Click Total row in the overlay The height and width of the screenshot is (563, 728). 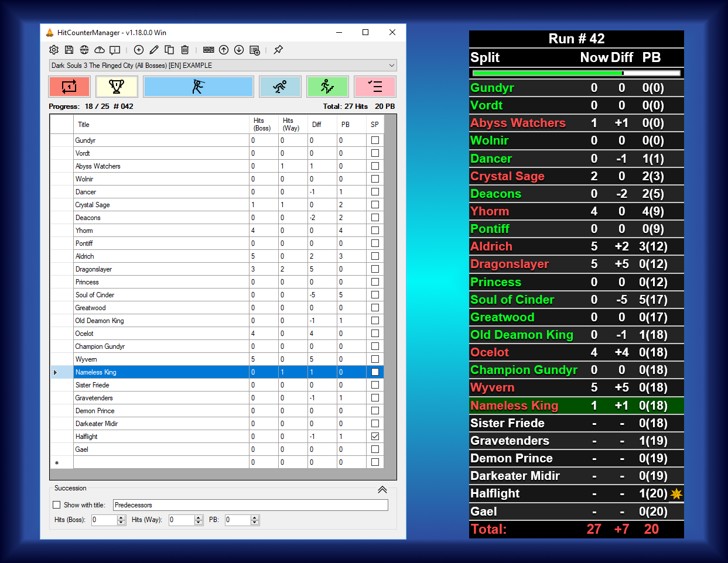click(x=576, y=529)
